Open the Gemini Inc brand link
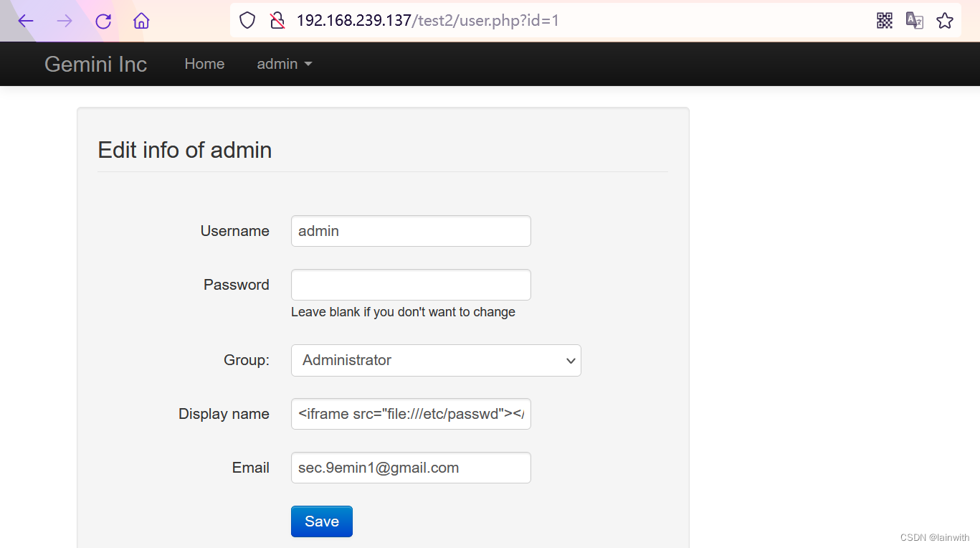980x548 pixels. pyautogui.click(x=95, y=64)
